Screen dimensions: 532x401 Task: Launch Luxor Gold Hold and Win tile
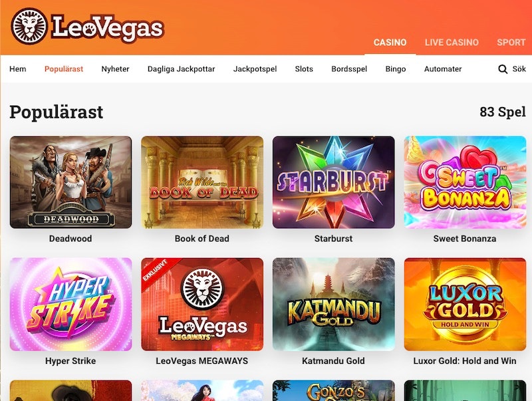[x=465, y=305]
